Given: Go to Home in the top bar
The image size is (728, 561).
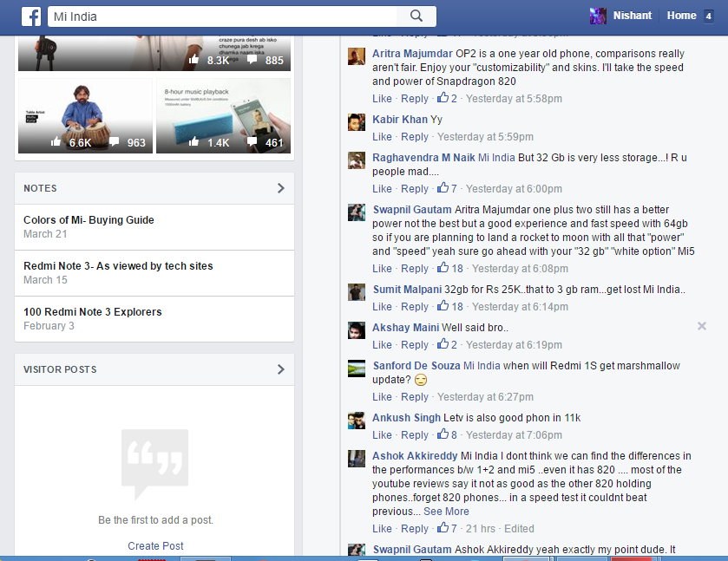Looking at the screenshot, I should 681,16.
